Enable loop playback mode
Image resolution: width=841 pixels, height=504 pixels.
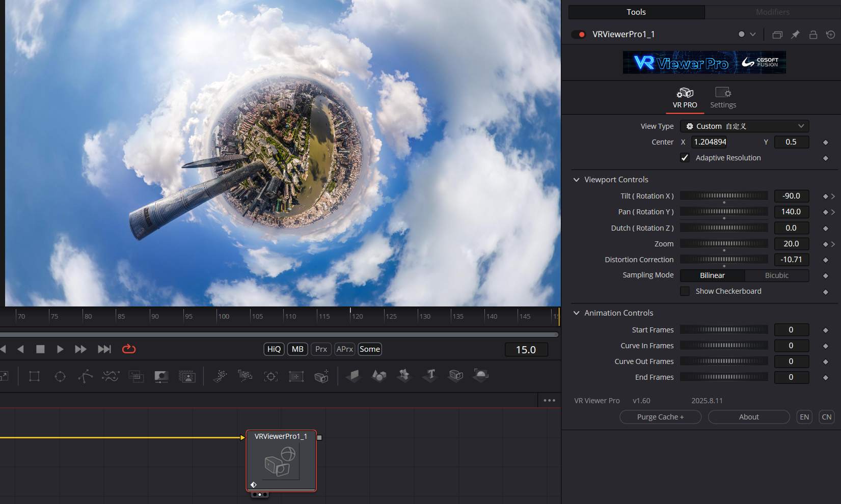[x=128, y=349]
